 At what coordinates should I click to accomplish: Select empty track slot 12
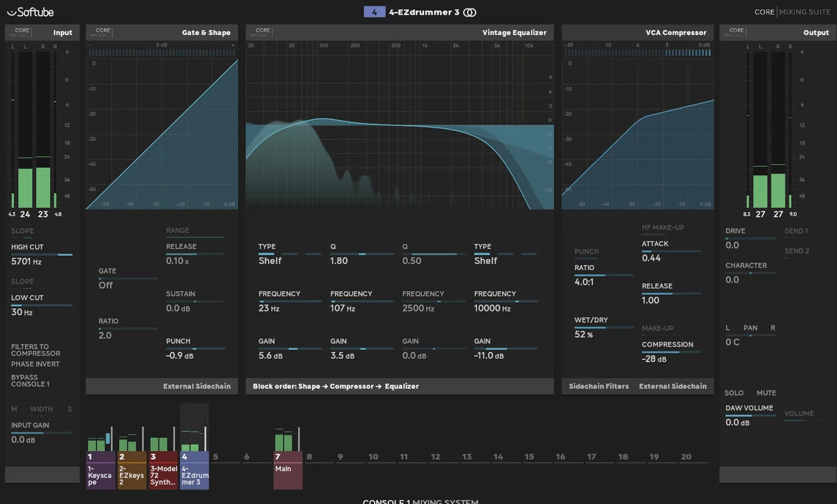click(436, 457)
